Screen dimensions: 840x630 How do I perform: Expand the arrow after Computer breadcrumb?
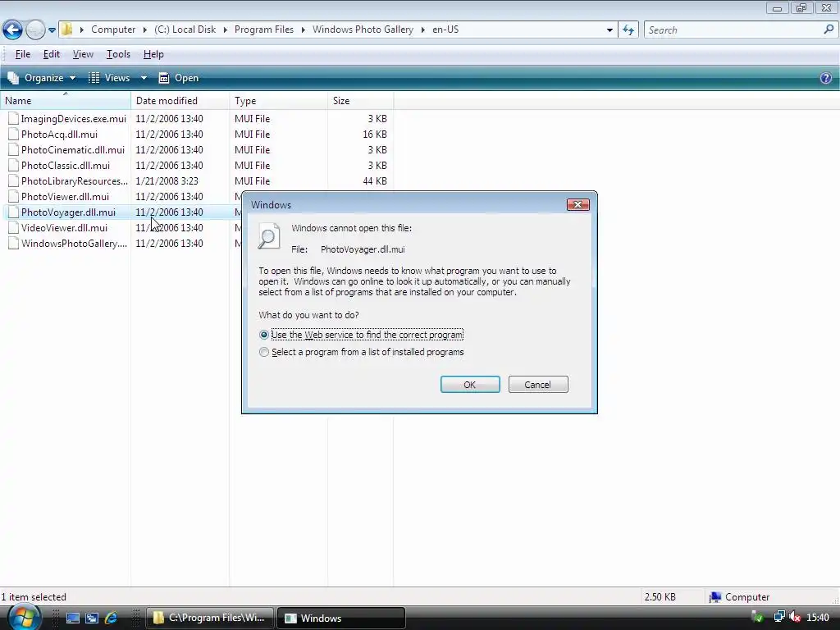coord(144,30)
